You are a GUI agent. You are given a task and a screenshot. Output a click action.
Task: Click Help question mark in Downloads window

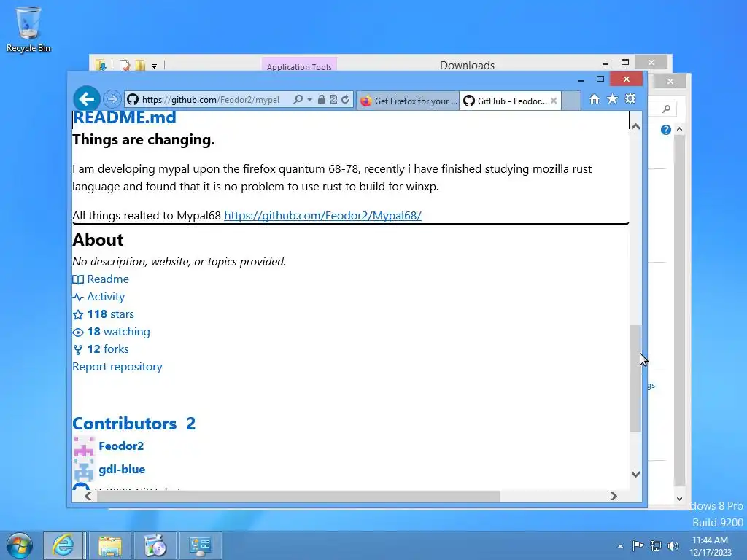coord(666,130)
